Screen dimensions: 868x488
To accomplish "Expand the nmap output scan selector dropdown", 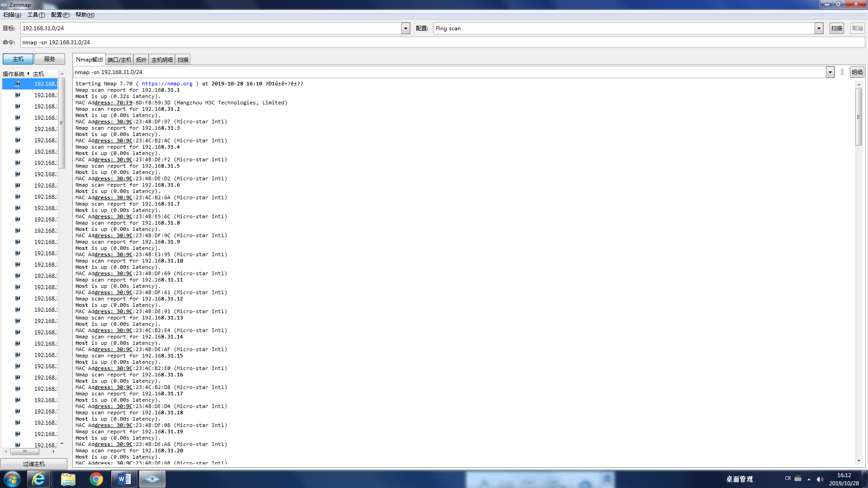I will 830,72.
